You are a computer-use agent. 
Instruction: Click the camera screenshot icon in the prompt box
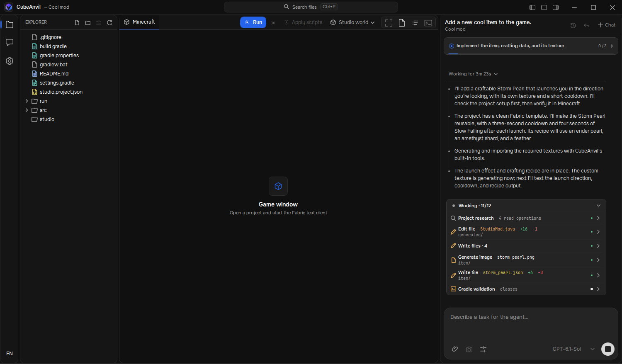point(469,349)
